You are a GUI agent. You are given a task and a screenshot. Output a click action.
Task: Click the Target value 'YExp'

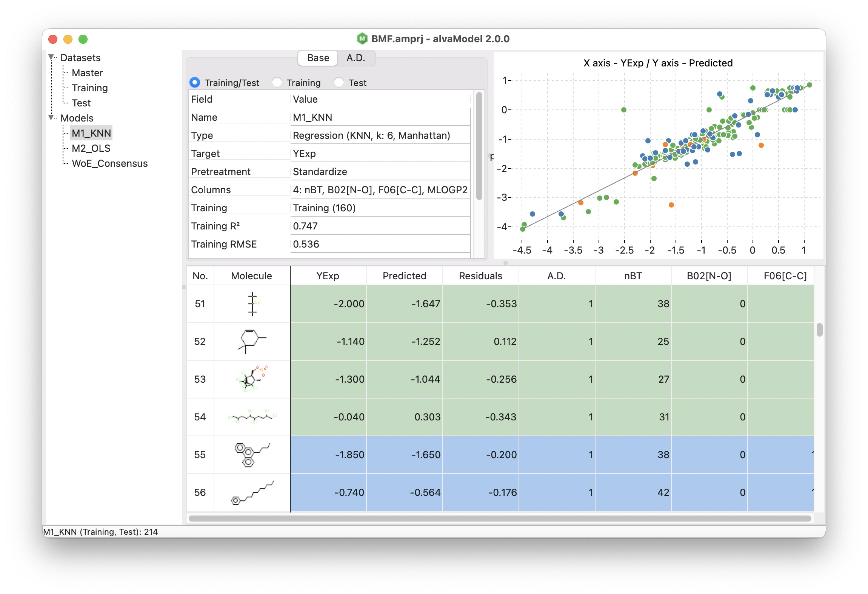380,154
